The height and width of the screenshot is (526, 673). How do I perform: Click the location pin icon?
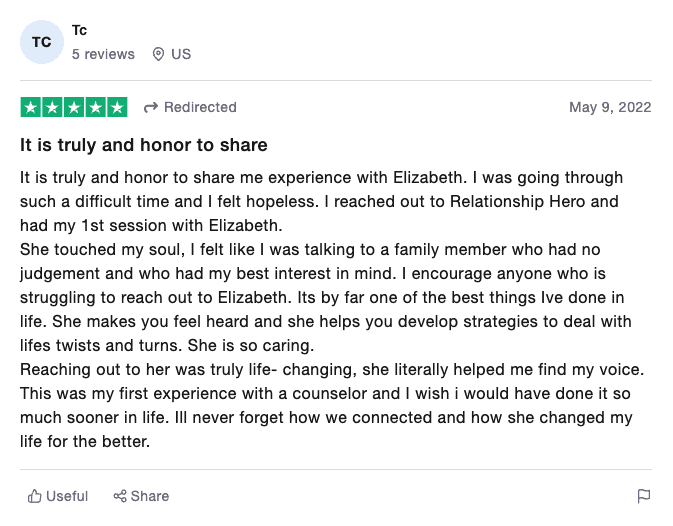[x=158, y=54]
